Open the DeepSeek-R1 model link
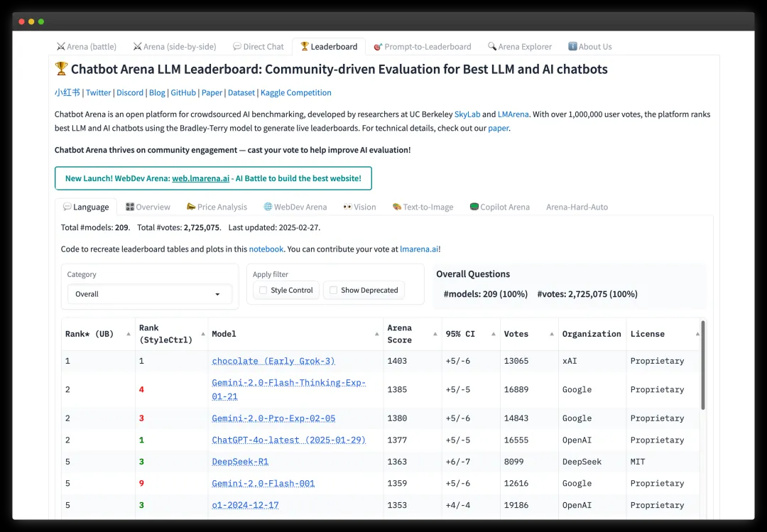Image resolution: width=767 pixels, height=532 pixels. 240,462
